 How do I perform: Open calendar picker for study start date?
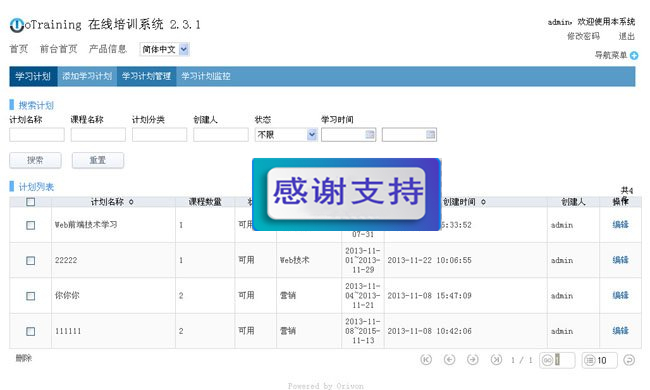pos(369,134)
